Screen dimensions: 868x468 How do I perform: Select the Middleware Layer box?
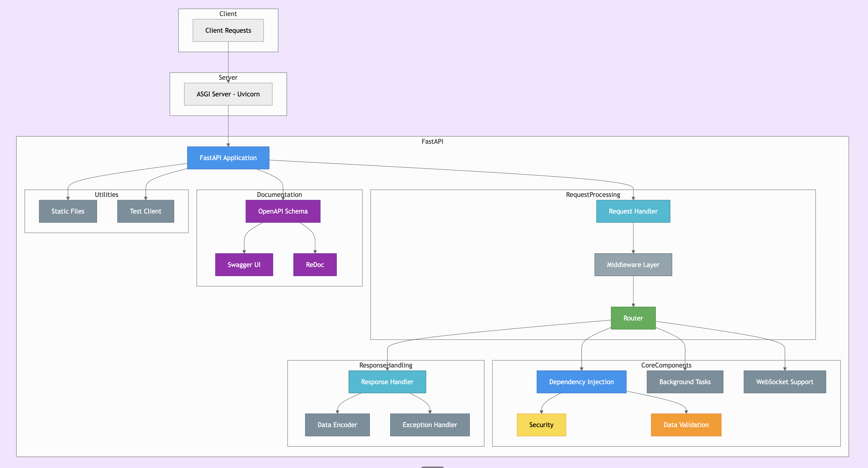click(x=633, y=264)
